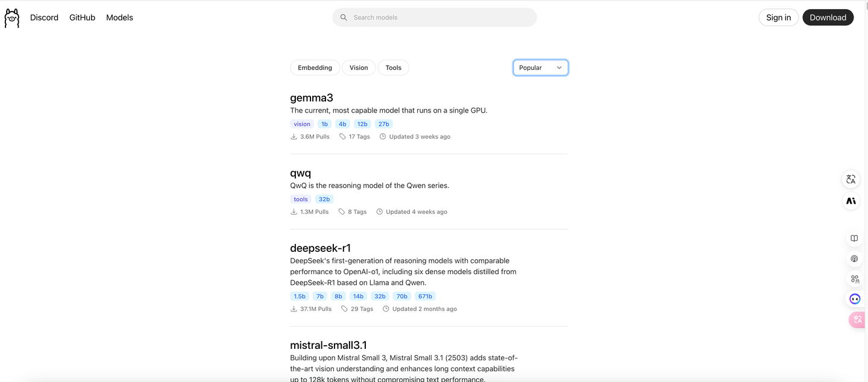868x382 pixels.
Task: Select Models in the navigation bar
Action: (119, 17)
